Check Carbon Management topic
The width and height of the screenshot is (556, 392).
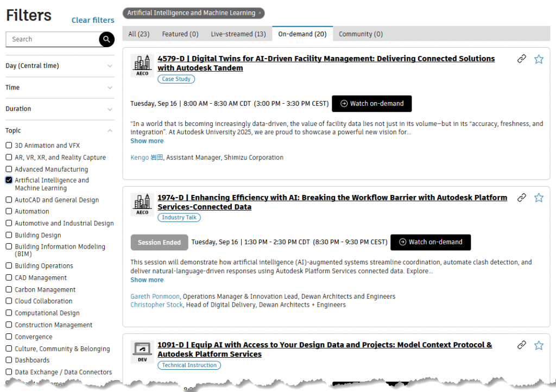click(x=9, y=289)
